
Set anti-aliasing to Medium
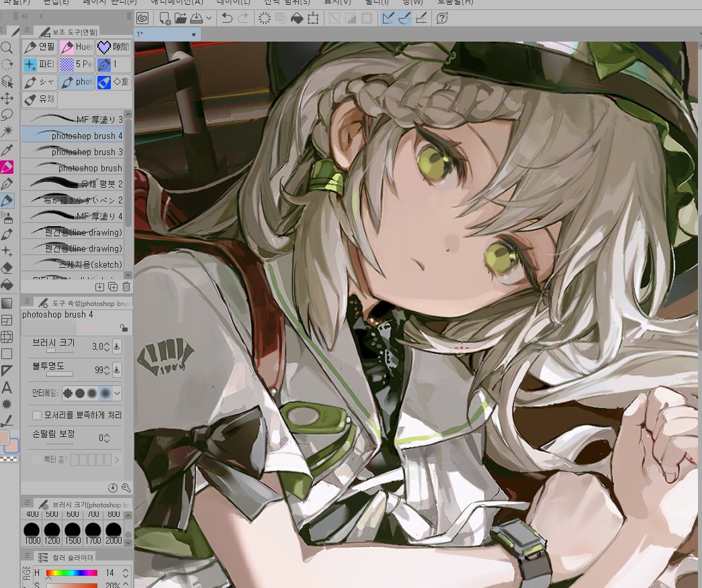pyautogui.click(x=92, y=393)
